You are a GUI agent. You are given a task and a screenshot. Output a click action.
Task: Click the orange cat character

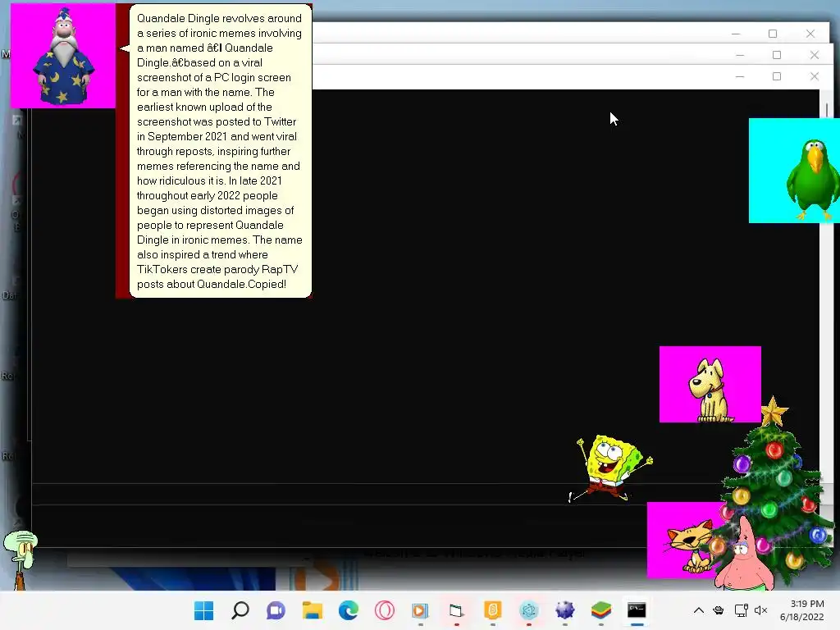689,545
